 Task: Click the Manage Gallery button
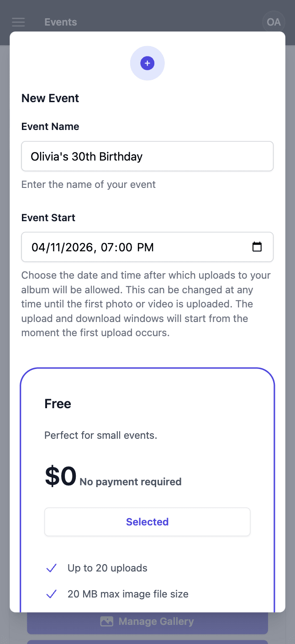pos(147,621)
